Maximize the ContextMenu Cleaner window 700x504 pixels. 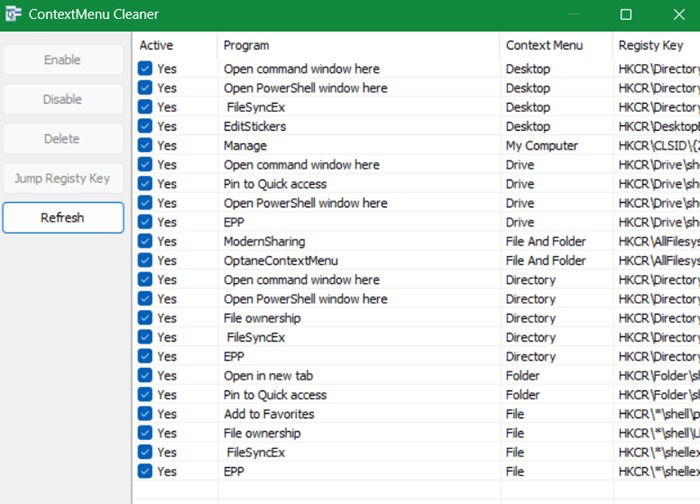pos(626,15)
